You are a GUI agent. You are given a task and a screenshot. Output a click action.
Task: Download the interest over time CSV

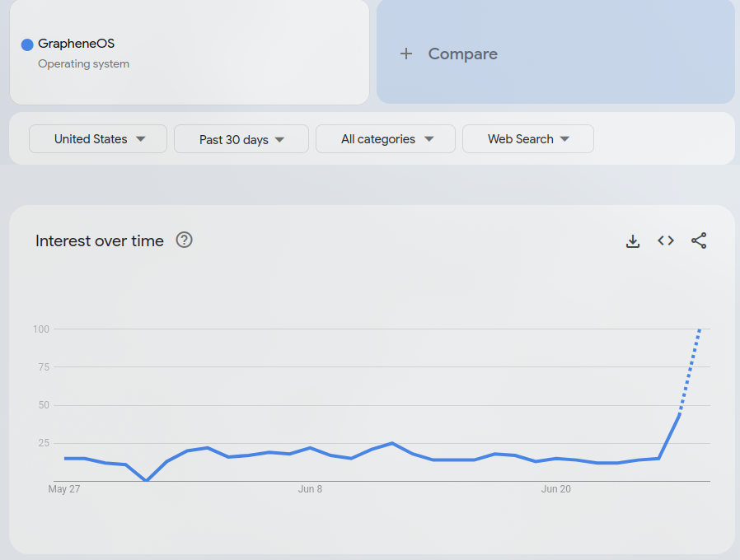(x=632, y=241)
